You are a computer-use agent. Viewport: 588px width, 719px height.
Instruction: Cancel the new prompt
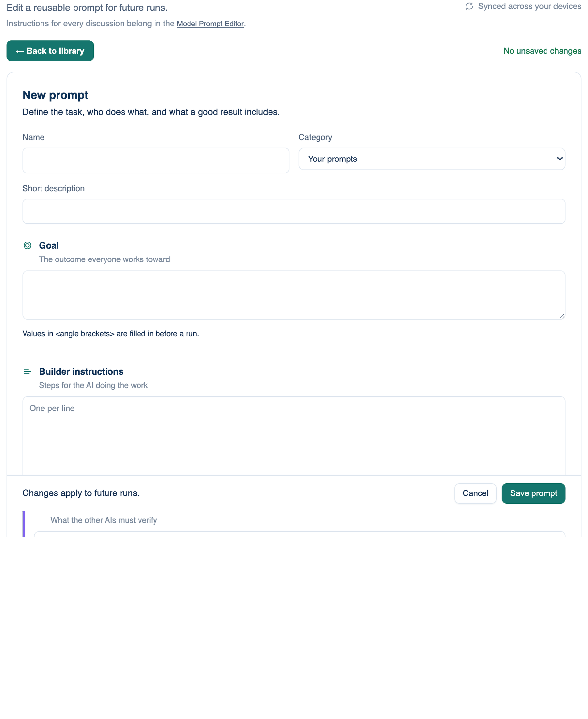tap(475, 493)
